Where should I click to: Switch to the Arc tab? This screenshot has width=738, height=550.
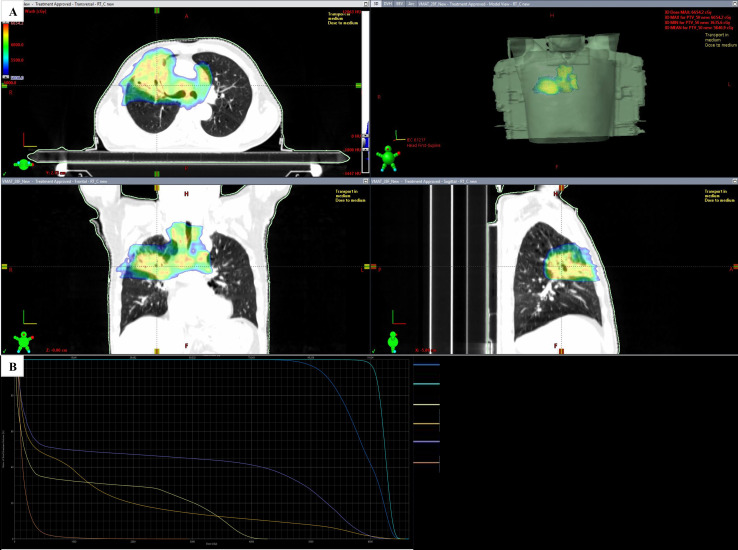coord(411,4)
